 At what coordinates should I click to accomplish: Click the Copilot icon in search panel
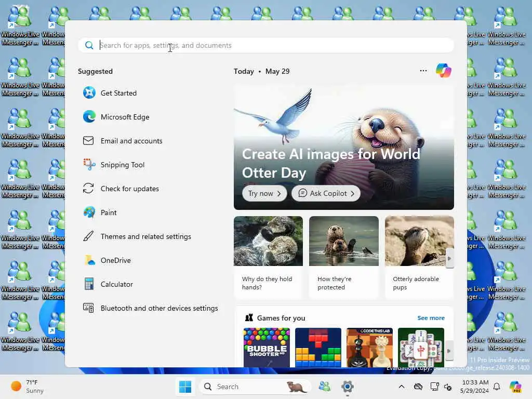click(444, 71)
